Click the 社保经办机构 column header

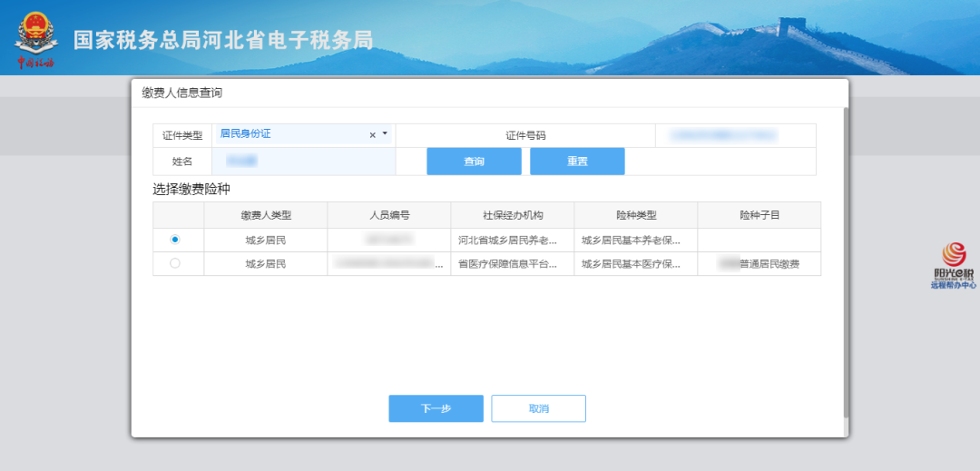[512, 215]
